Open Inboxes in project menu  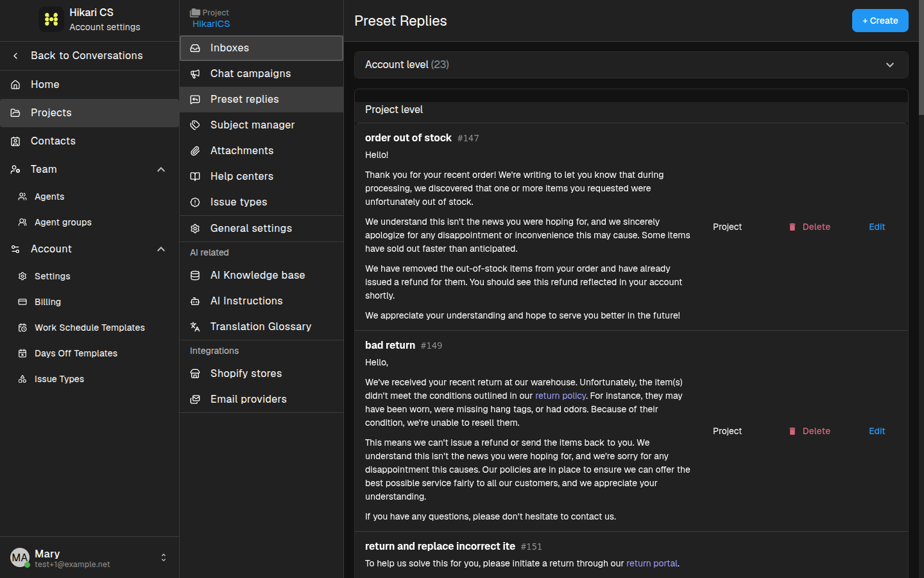[262, 48]
